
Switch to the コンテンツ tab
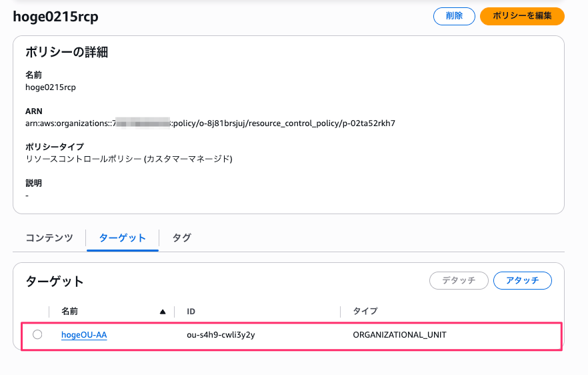coord(49,238)
